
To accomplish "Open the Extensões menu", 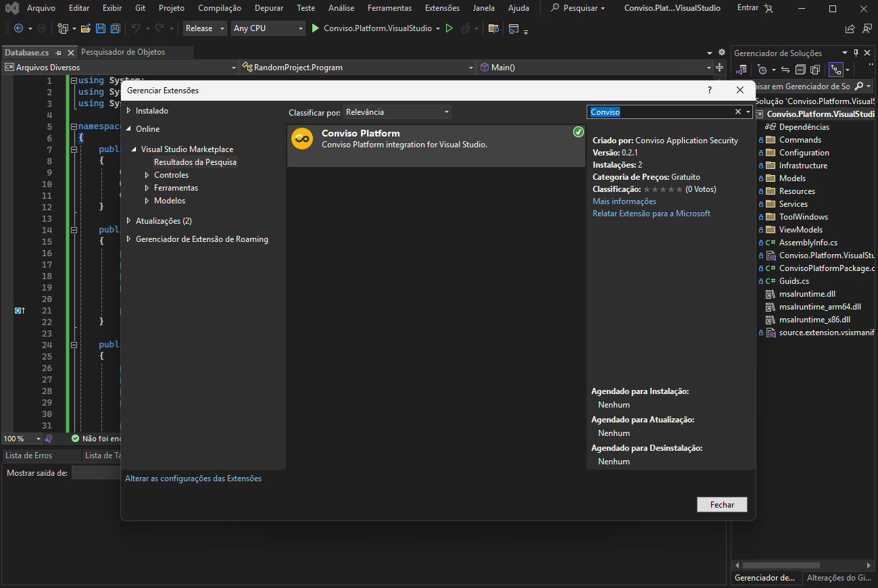I will (x=442, y=8).
